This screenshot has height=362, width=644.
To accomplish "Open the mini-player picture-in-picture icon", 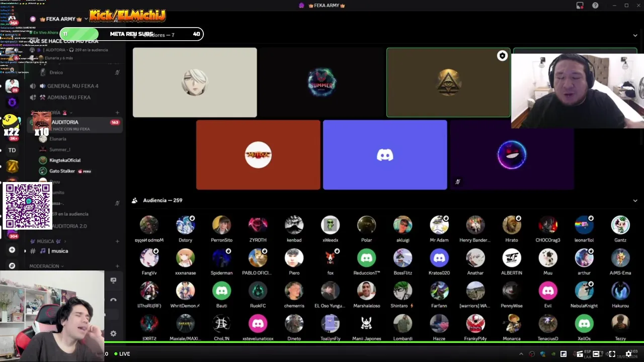I will (563, 354).
